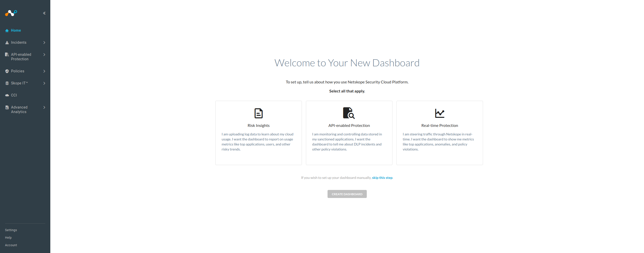
Task: Open CCI via its cloud icon
Action: 7,95
